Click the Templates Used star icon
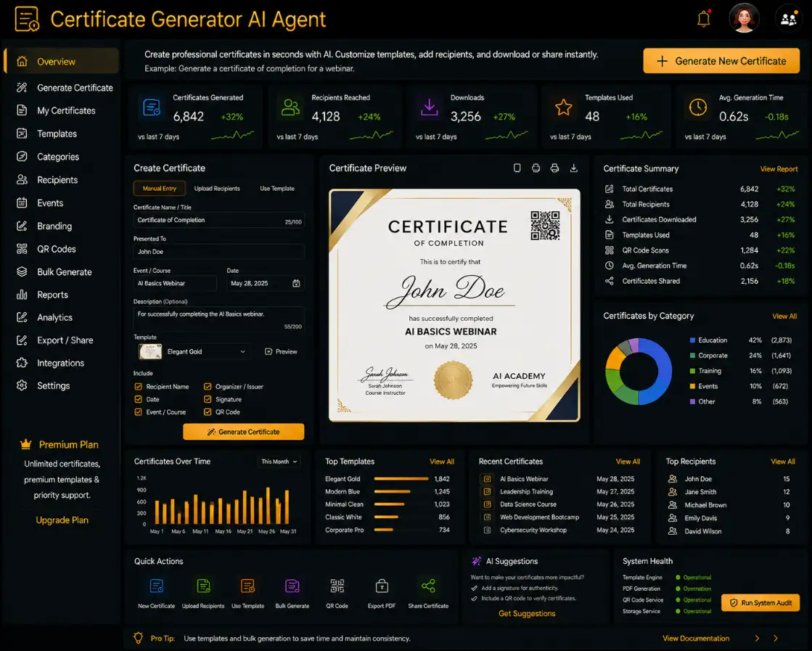Image resolution: width=812 pixels, height=651 pixels. pos(563,107)
